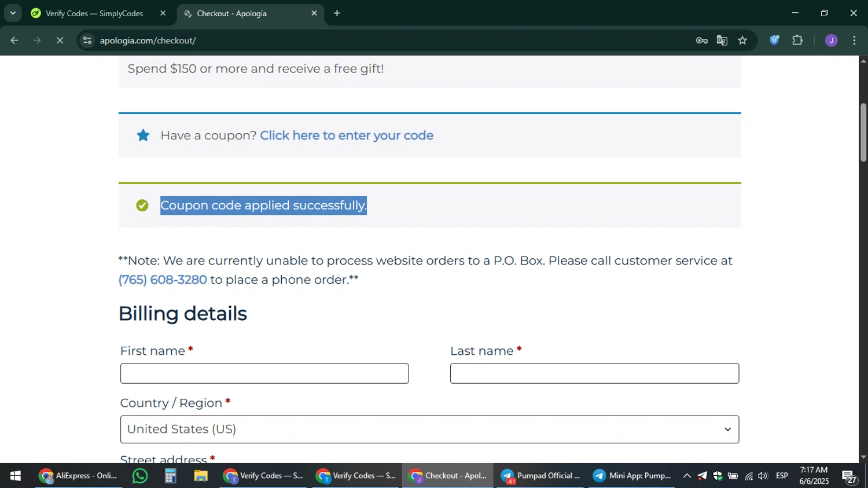Open the Bitwarden shield extension
Screen dimensions: 868x488
pyautogui.click(x=775, y=41)
